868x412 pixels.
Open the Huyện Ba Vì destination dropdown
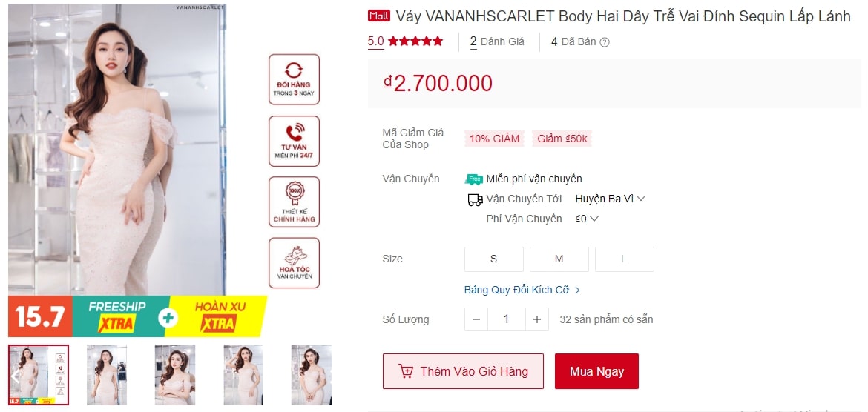(x=610, y=199)
